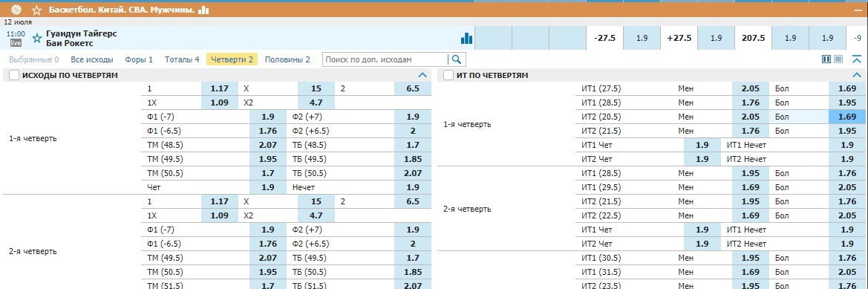Switch to two-column markets layout icon
This screenshot has height=289, width=868.
pos(827,59)
